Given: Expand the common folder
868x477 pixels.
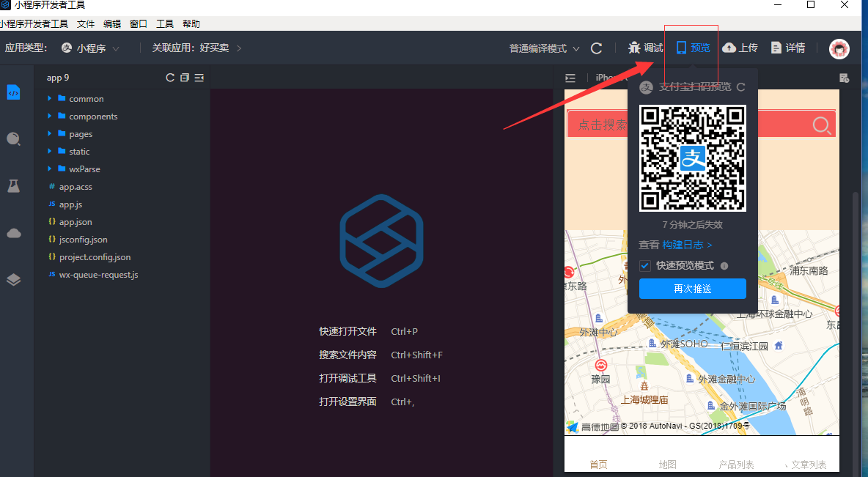Looking at the screenshot, I should coord(86,99).
